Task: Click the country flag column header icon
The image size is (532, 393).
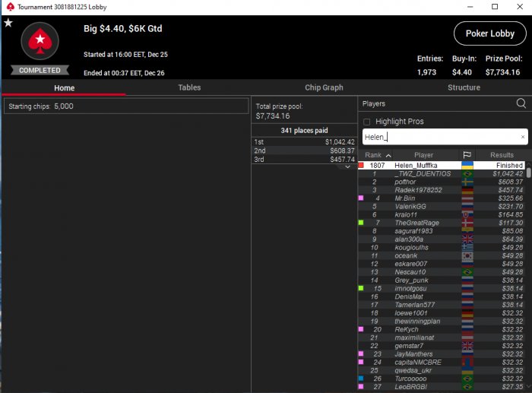Action: click(467, 155)
